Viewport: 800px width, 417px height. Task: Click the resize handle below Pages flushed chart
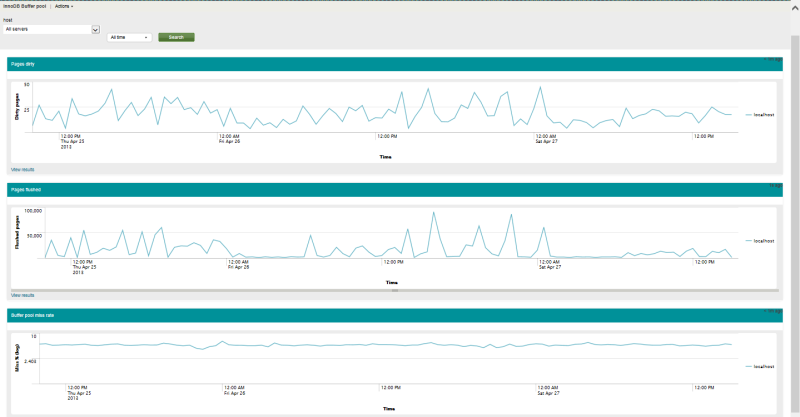coord(395,290)
